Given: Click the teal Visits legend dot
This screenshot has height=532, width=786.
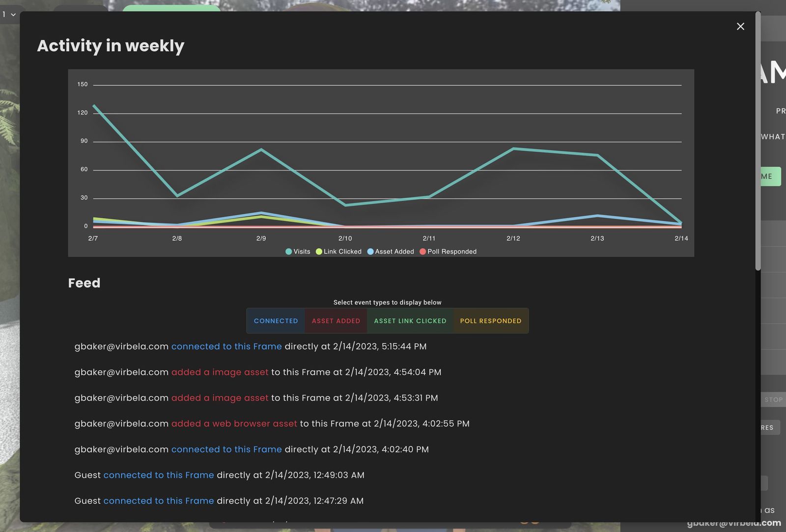Looking at the screenshot, I should coord(289,252).
